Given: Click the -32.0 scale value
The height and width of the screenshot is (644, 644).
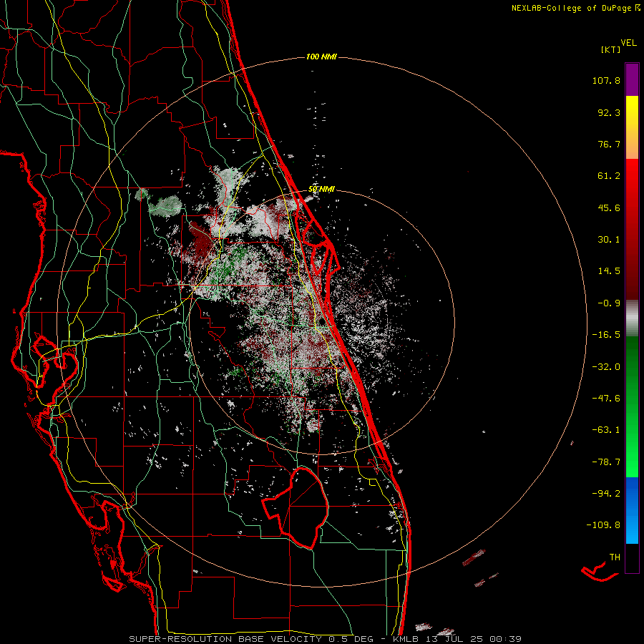Looking at the screenshot, I should [606, 367].
